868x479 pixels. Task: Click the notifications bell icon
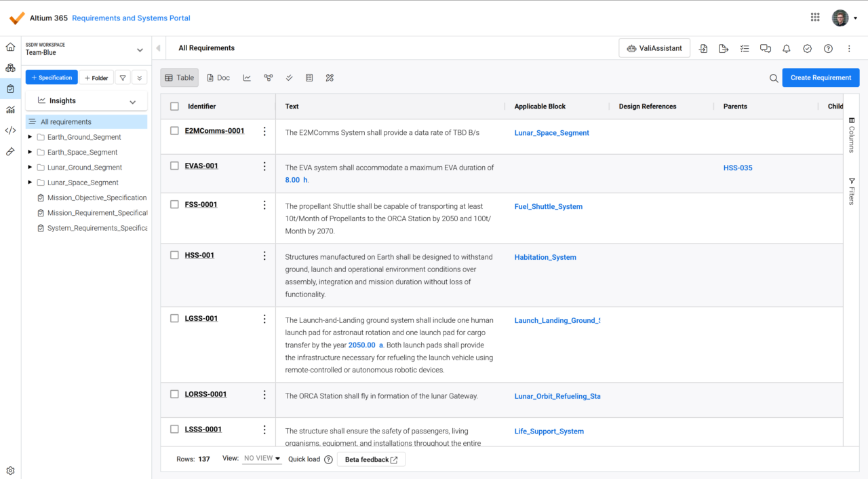click(x=787, y=48)
